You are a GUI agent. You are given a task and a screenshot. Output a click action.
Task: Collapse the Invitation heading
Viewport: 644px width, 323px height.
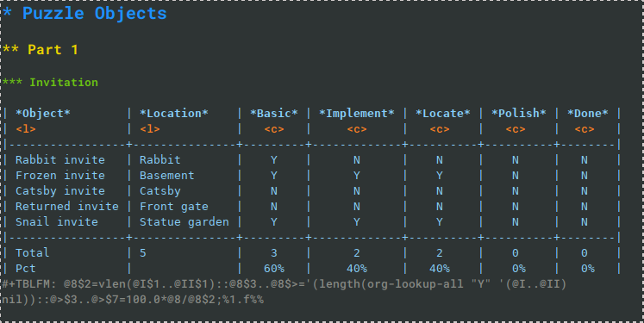(x=50, y=82)
